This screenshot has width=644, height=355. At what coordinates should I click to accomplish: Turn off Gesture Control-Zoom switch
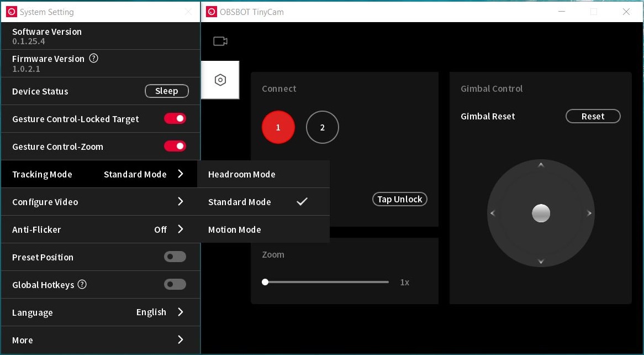pyautogui.click(x=175, y=146)
